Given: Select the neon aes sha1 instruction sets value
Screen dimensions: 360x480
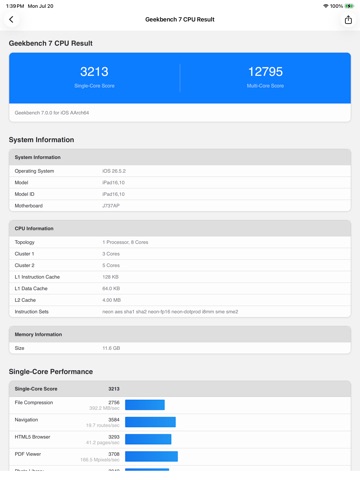Looking at the screenshot, I should [x=170, y=312].
